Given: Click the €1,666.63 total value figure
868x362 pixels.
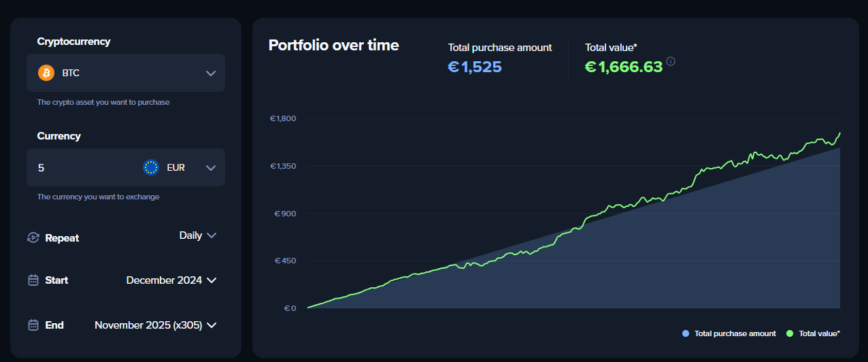Looking at the screenshot, I should (624, 67).
